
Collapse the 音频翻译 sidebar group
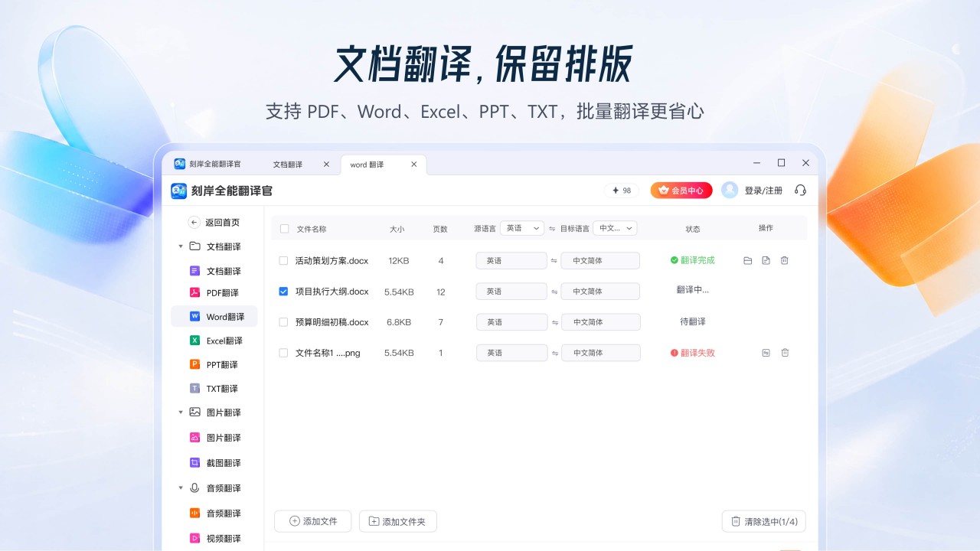point(181,488)
